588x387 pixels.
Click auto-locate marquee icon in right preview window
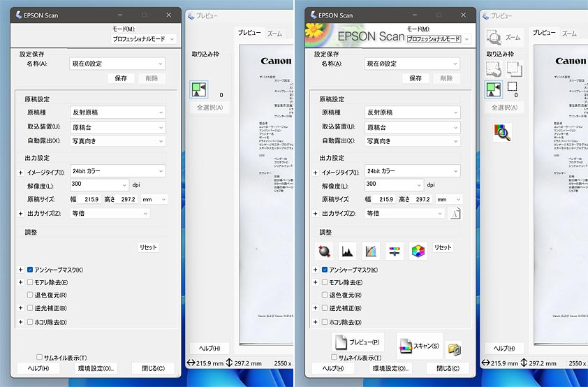[494, 89]
